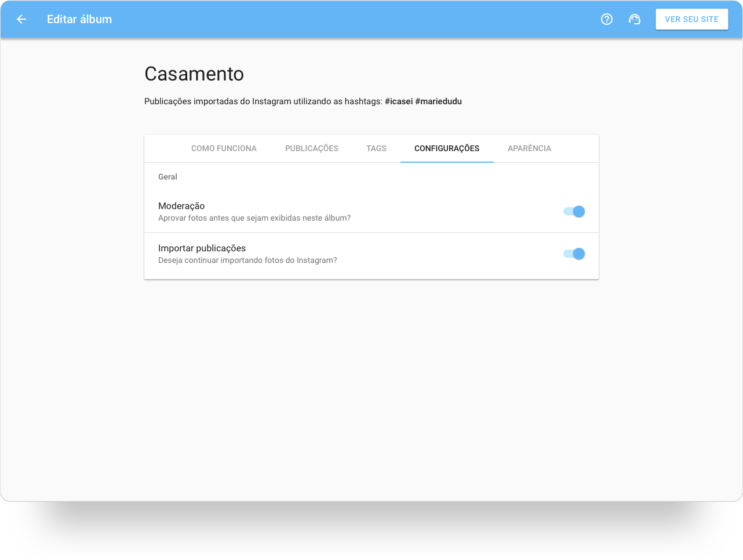This screenshot has height=560, width=743.
Task: Select the TAGS tab
Action: pyautogui.click(x=376, y=148)
